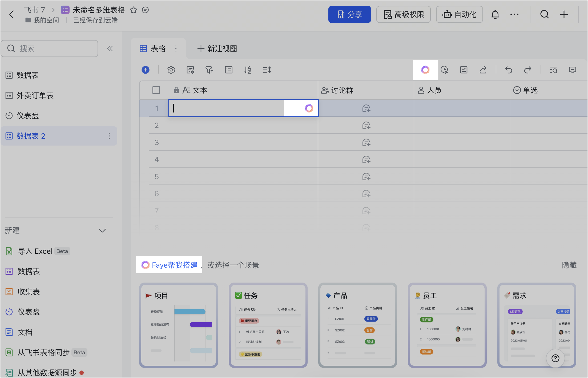Image resolution: width=588 pixels, height=378 pixels.
Task: Click Faye icon inside row 1 cell
Action: [x=309, y=108]
